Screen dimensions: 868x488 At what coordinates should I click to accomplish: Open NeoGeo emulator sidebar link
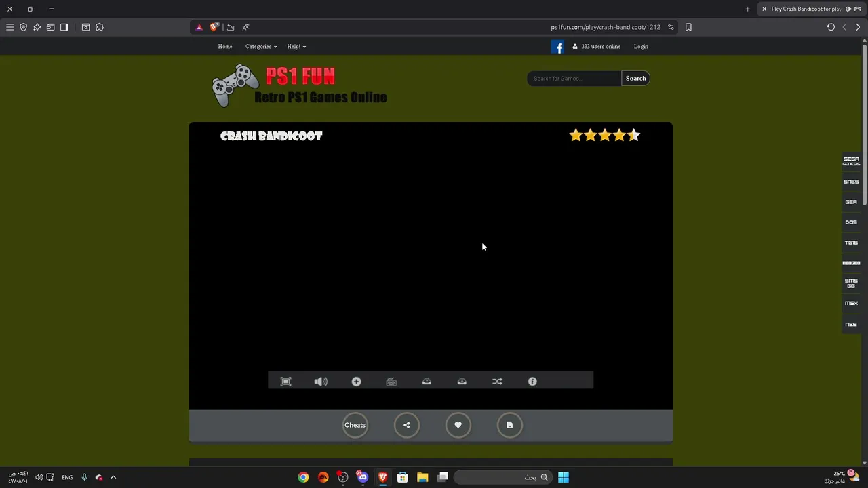[x=851, y=263]
